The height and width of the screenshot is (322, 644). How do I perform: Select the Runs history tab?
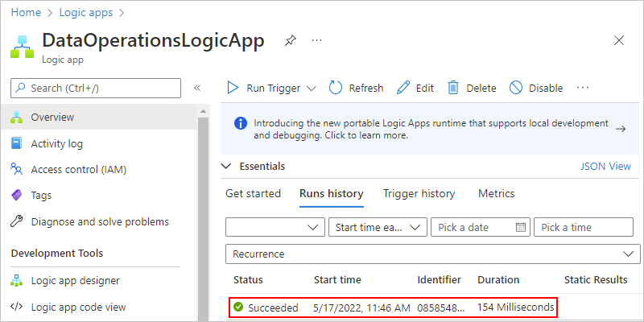[x=332, y=193]
